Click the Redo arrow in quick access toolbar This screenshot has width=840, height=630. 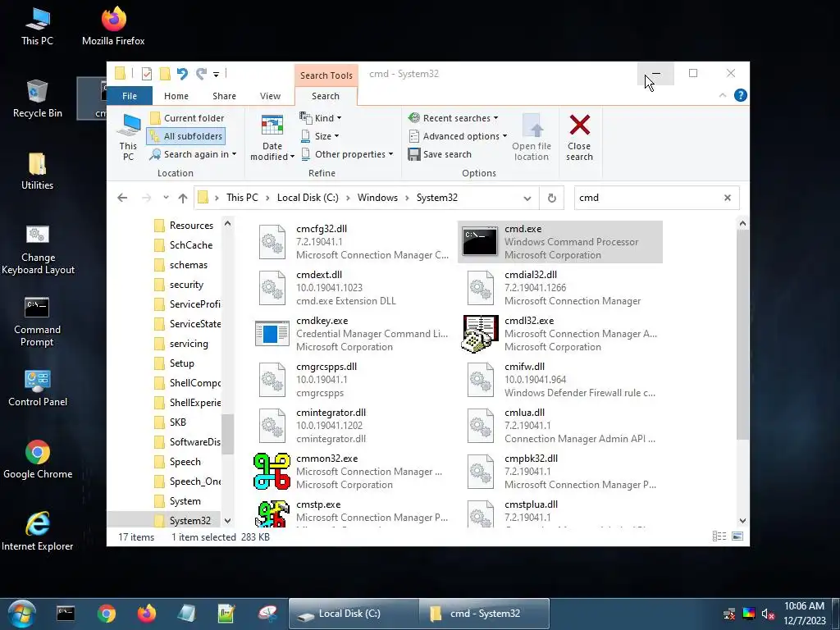pos(201,73)
